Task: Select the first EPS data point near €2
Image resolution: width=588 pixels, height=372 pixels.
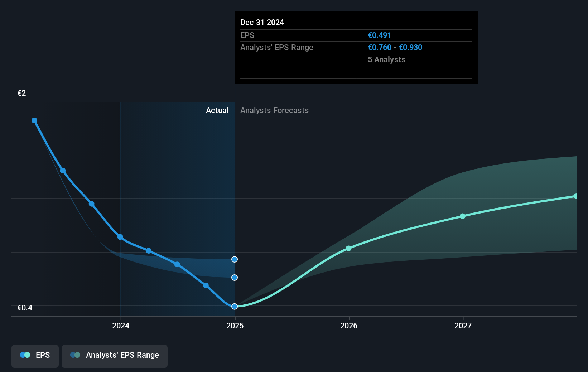Action: 34,121
